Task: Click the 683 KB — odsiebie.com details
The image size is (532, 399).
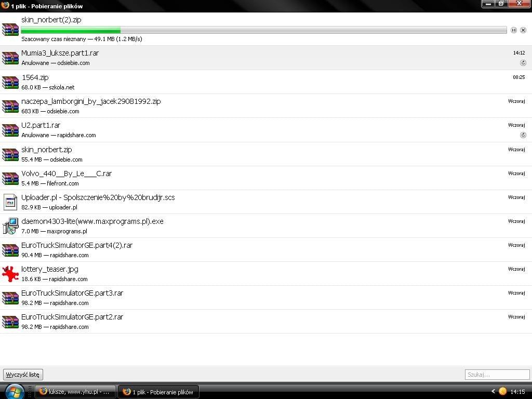Action: click(x=50, y=111)
